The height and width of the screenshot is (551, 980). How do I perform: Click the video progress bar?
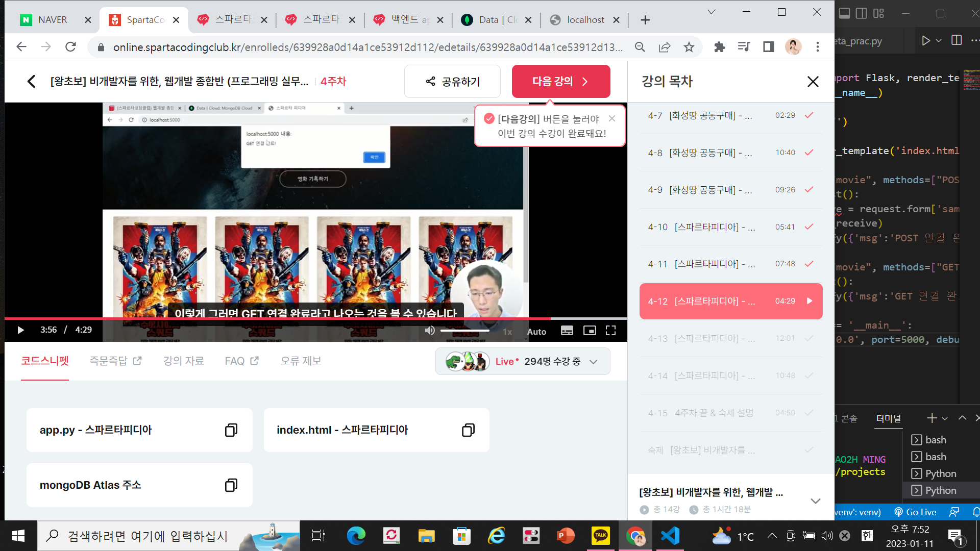click(315, 318)
